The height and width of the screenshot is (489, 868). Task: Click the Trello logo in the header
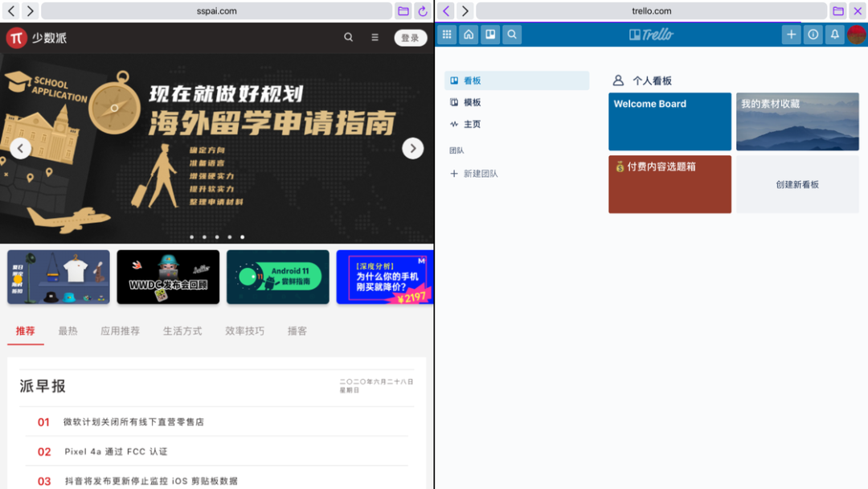coord(651,35)
